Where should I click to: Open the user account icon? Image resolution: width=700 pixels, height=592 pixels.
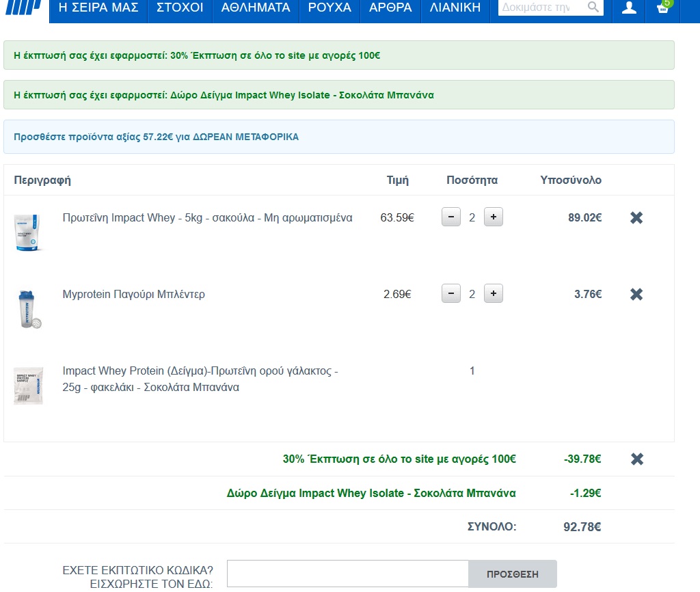coord(629,8)
